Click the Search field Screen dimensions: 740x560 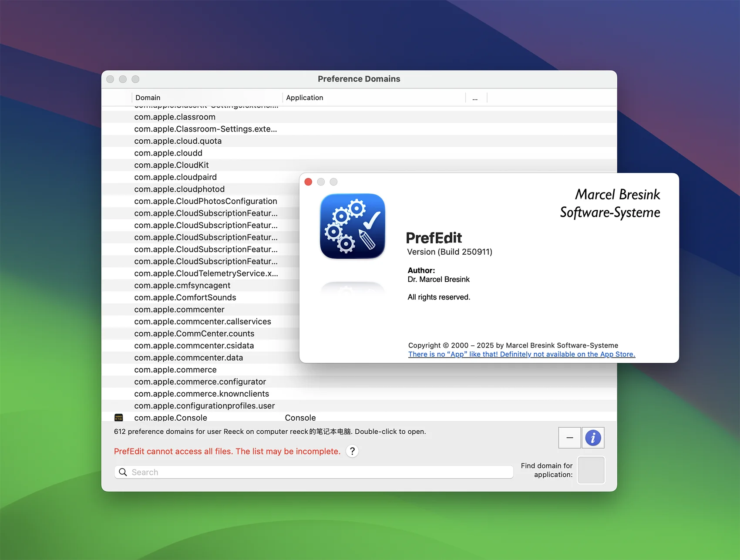[x=314, y=472]
